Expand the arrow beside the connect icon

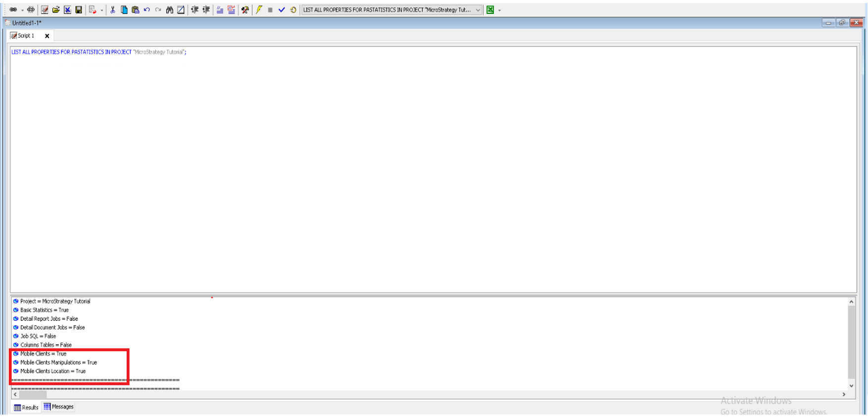click(22, 10)
